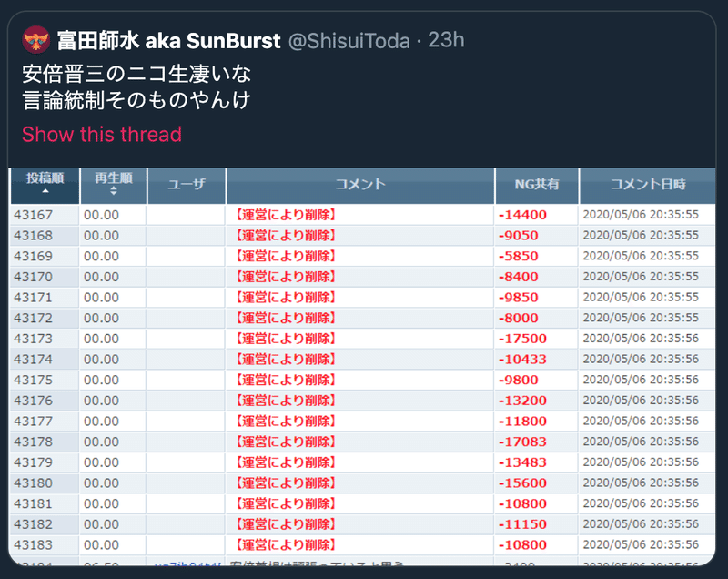This screenshot has height=579, width=728.
Task: Click NG value -13483
Action: 522,462
